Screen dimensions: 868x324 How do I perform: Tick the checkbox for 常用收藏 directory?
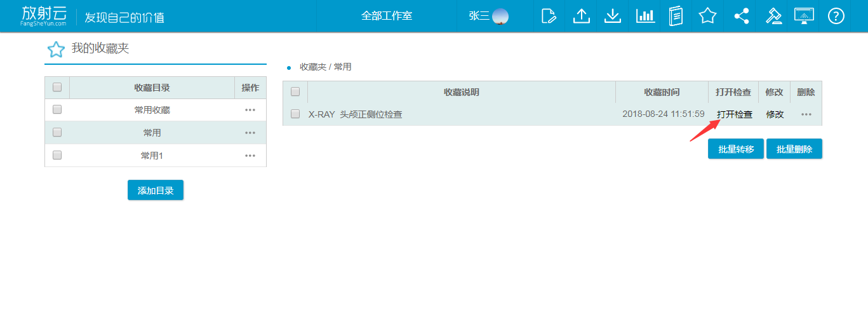pyautogui.click(x=57, y=109)
